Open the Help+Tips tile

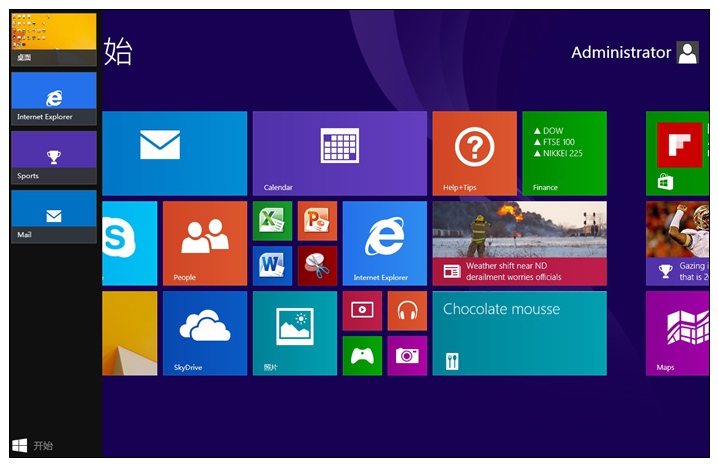click(474, 153)
